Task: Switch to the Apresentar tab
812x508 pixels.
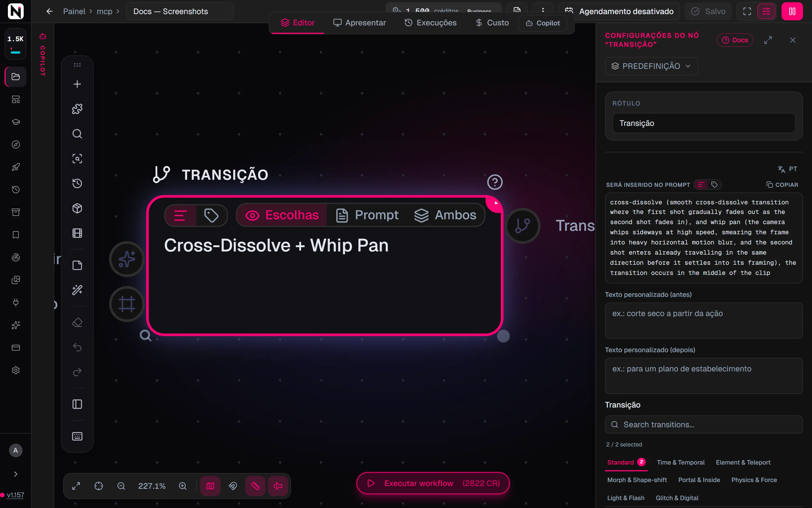Action: click(x=359, y=23)
